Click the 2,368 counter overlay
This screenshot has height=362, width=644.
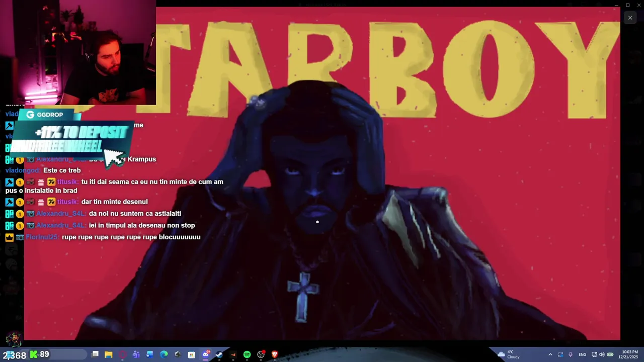pos(14,355)
